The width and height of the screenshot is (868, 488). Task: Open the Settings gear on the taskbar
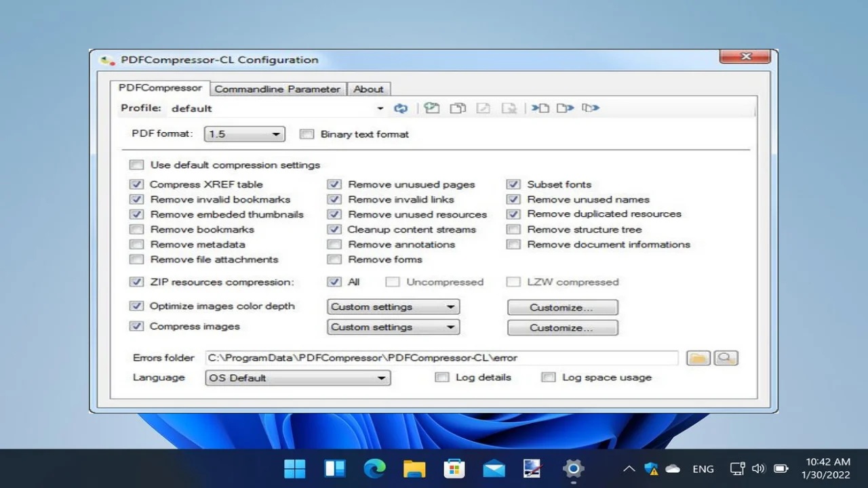click(x=574, y=468)
